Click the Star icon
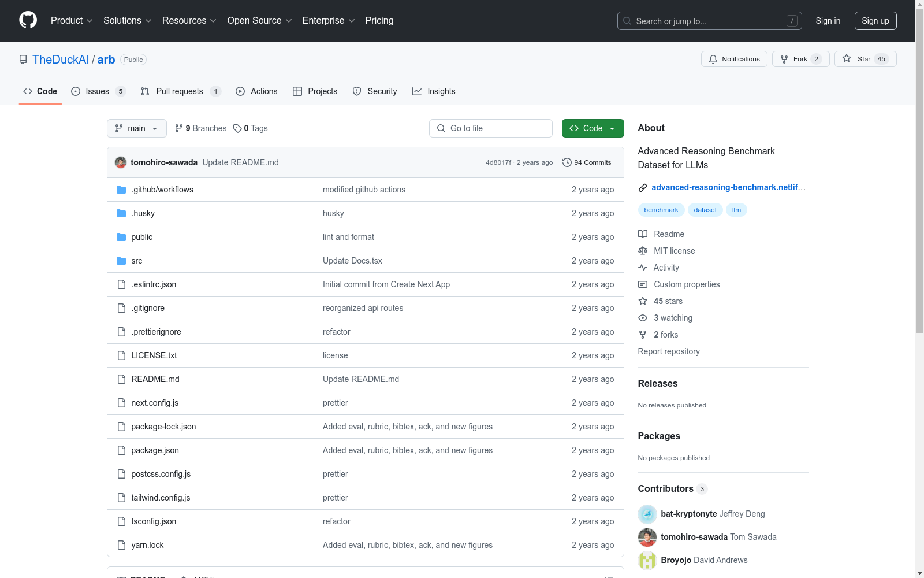Image resolution: width=924 pixels, height=578 pixels. click(x=847, y=58)
